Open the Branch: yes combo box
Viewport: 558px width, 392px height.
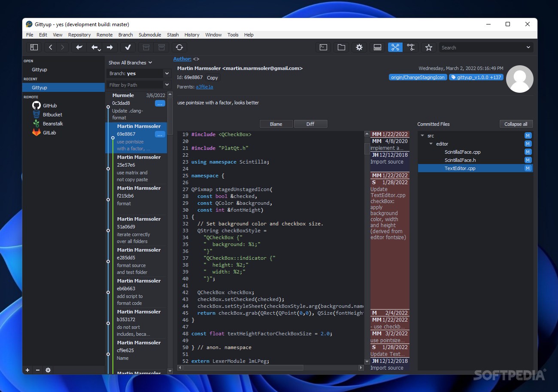click(140, 73)
